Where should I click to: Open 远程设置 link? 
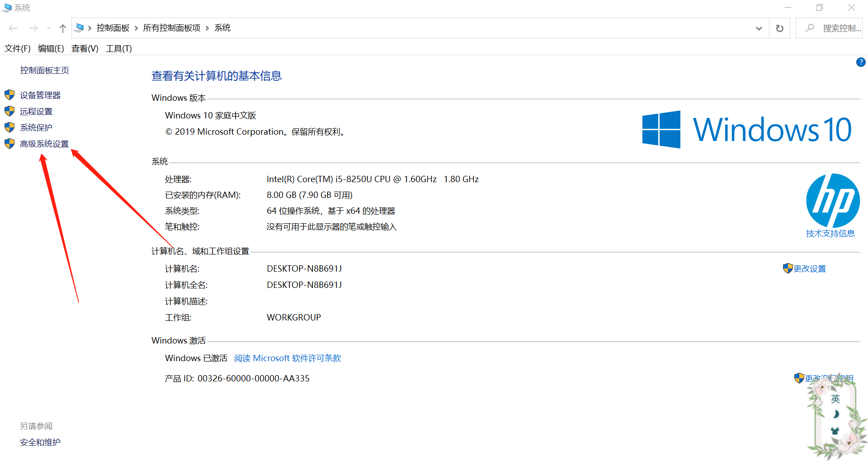tap(36, 112)
